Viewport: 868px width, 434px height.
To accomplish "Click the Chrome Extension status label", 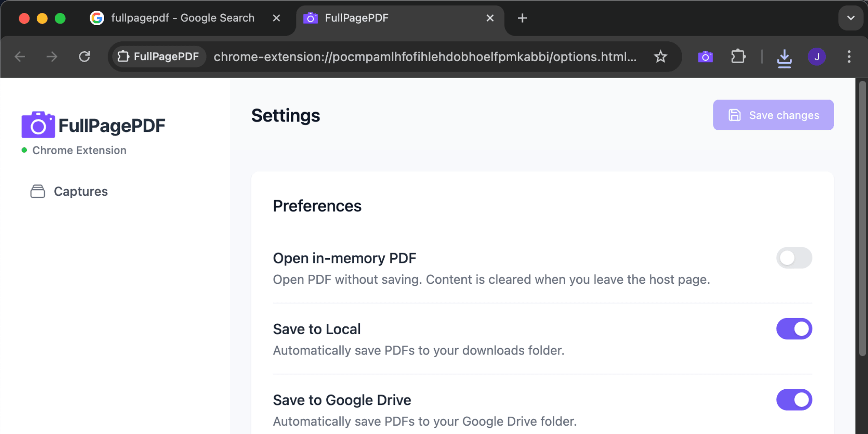I will pyautogui.click(x=79, y=150).
